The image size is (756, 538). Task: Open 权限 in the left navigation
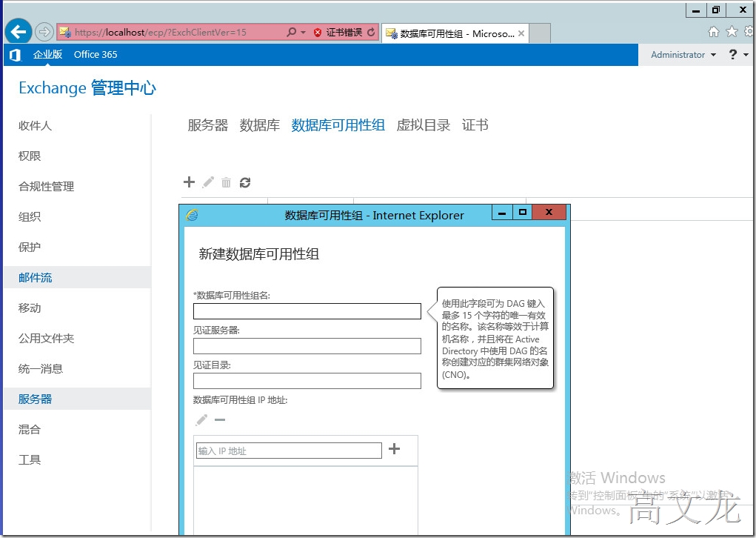tap(30, 156)
